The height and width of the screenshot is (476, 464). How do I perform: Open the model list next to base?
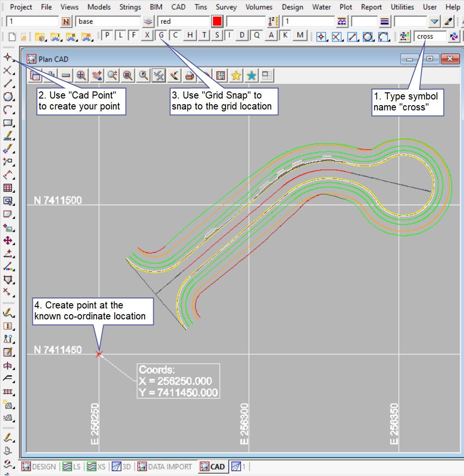tap(148, 21)
